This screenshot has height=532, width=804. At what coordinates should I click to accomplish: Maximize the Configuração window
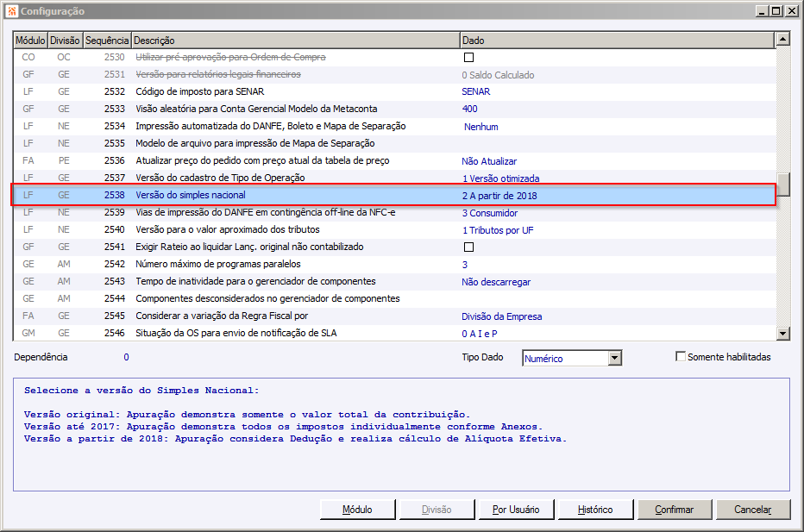coord(776,10)
